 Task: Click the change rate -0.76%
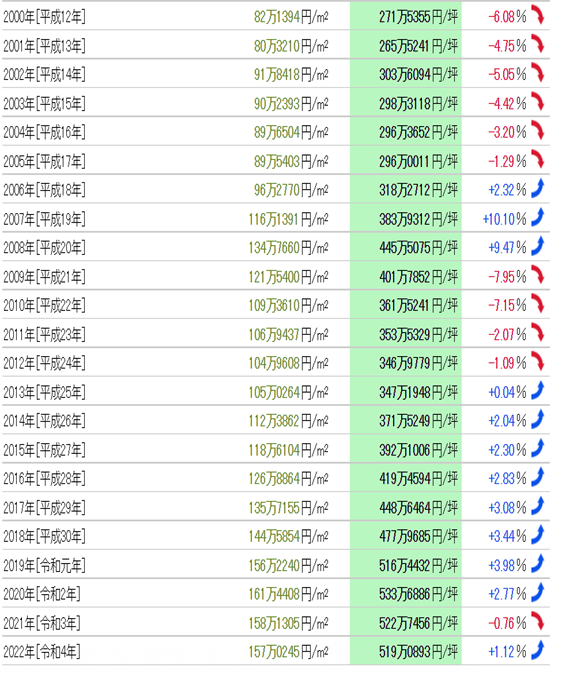(x=507, y=623)
